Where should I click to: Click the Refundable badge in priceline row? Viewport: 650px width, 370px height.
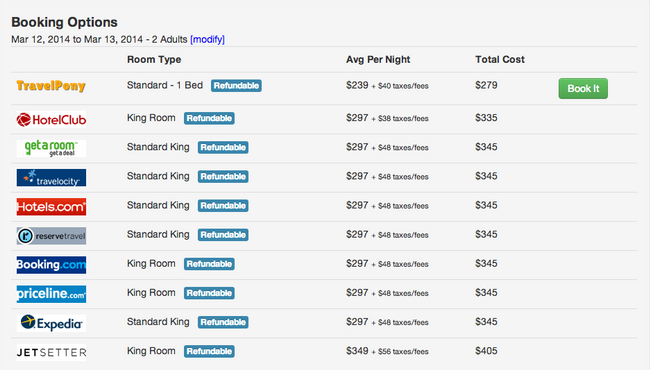pos(209,293)
